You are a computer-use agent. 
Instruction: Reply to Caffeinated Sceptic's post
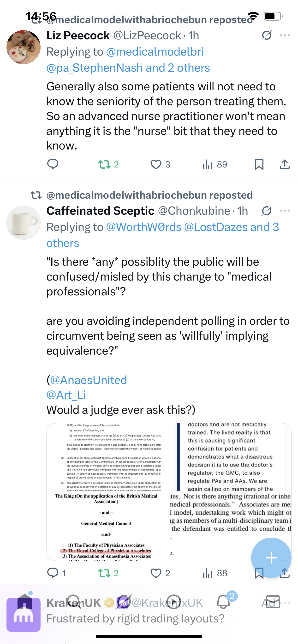tap(53, 573)
